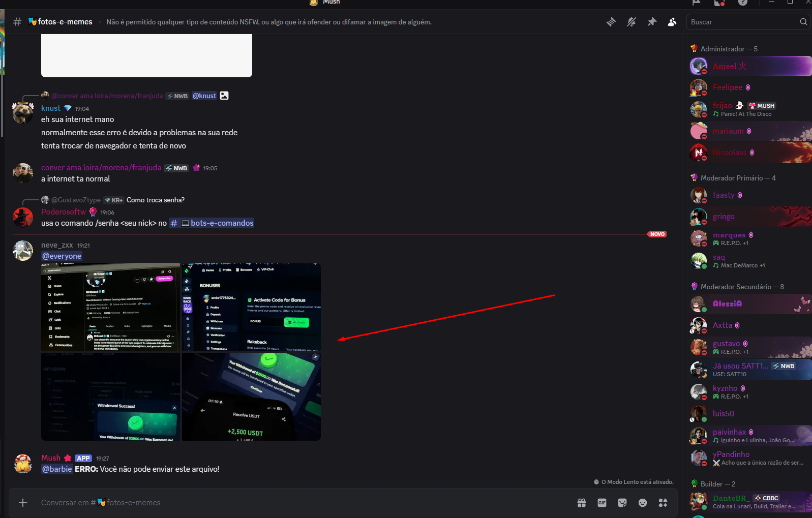Toggle the member list icon

tap(672, 22)
